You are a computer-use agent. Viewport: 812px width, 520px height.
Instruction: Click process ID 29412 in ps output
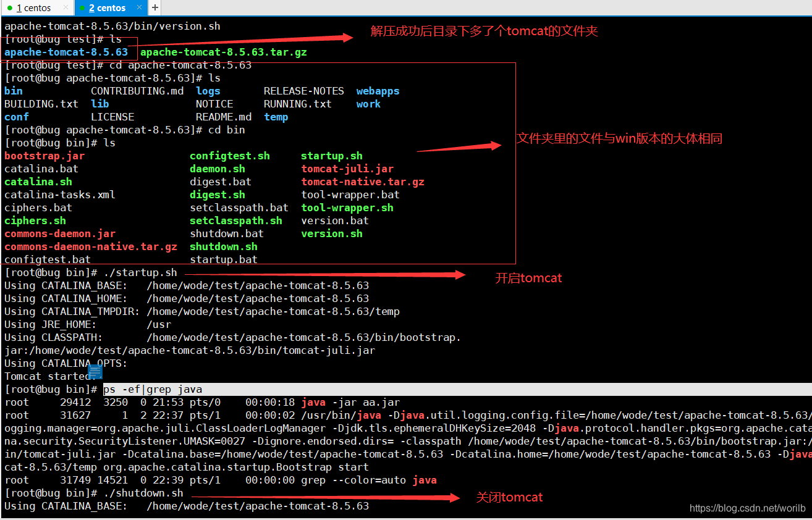[x=75, y=402]
